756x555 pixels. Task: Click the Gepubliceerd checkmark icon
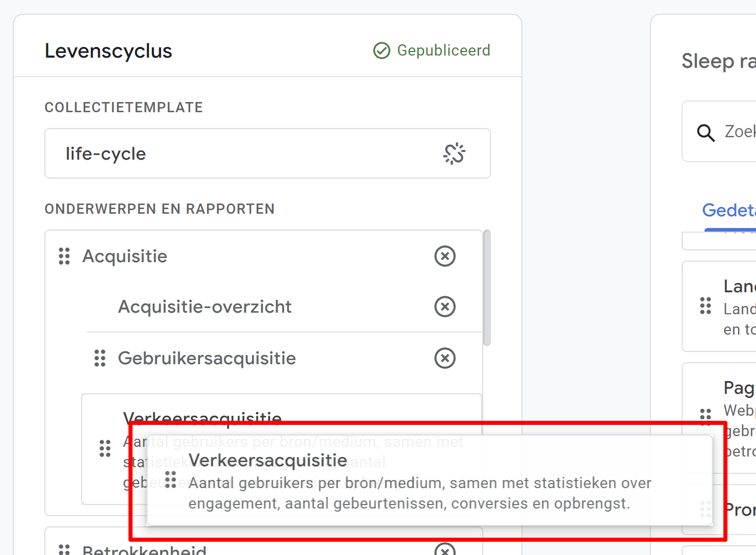point(381,50)
